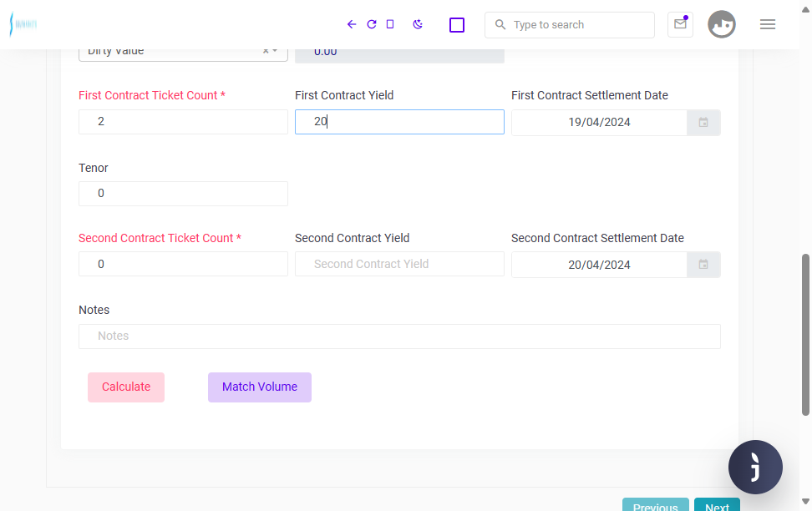This screenshot has width=812, height=511.
Task: Click the search magnifier icon
Action: tap(500, 24)
